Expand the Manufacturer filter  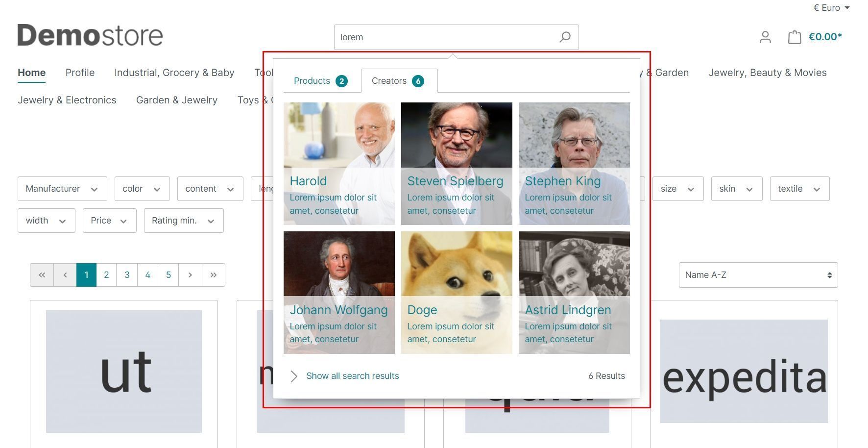(x=62, y=189)
